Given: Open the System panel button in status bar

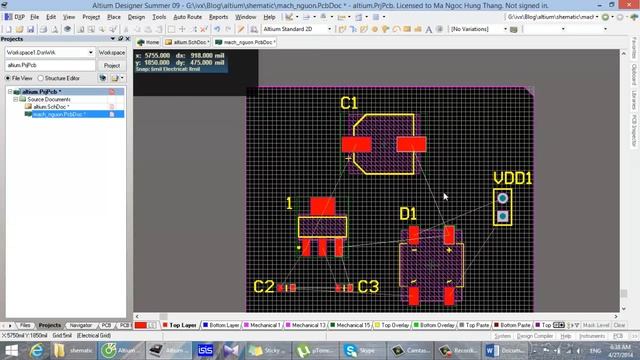Looking at the screenshot, I should (502, 336).
